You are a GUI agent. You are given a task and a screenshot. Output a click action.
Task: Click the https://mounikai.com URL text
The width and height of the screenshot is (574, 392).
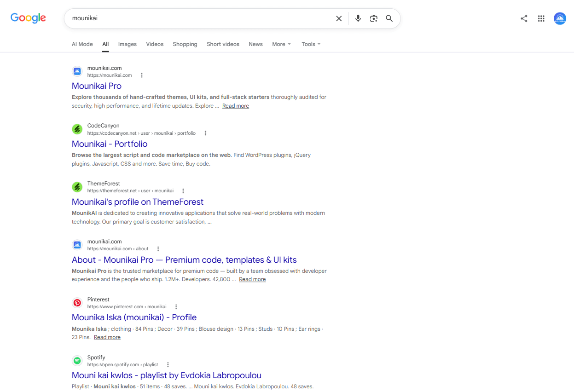pyautogui.click(x=110, y=75)
